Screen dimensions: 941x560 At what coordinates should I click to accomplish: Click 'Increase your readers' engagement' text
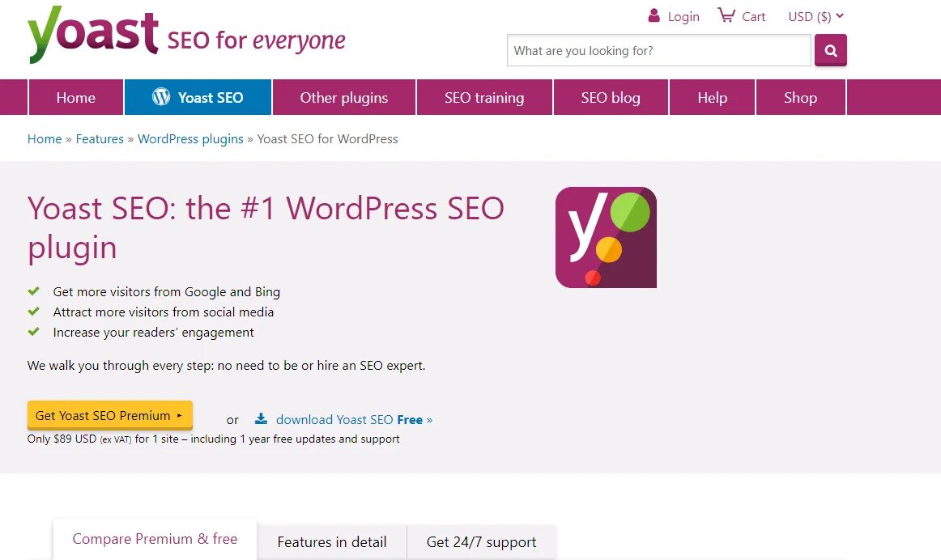click(153, 332)
